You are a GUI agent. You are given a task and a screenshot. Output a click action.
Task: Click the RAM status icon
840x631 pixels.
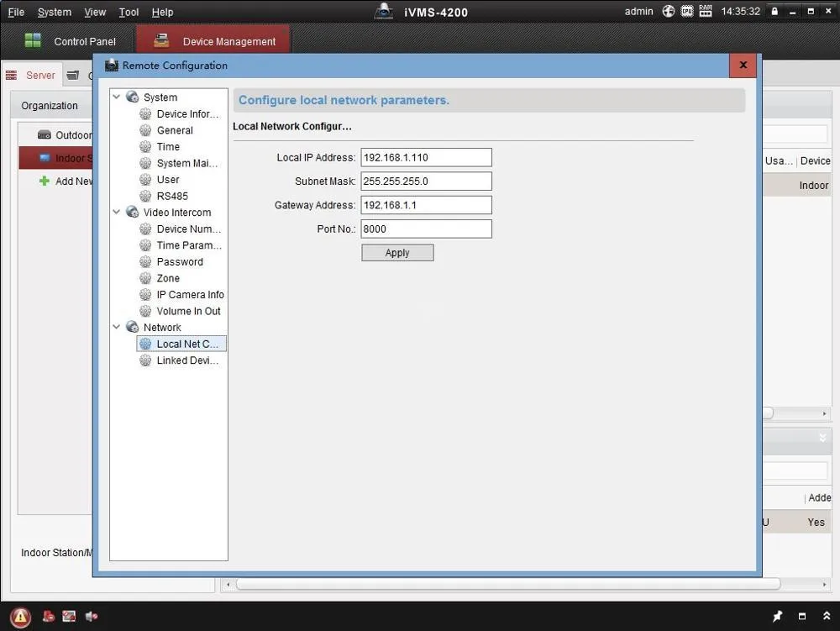coord(706,11)
